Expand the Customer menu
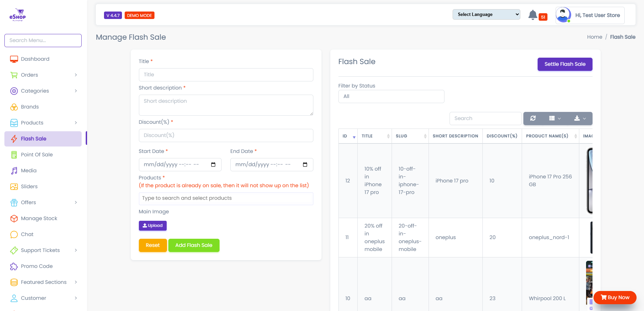The height and width of the screenshot is (311, 644). 43,298
